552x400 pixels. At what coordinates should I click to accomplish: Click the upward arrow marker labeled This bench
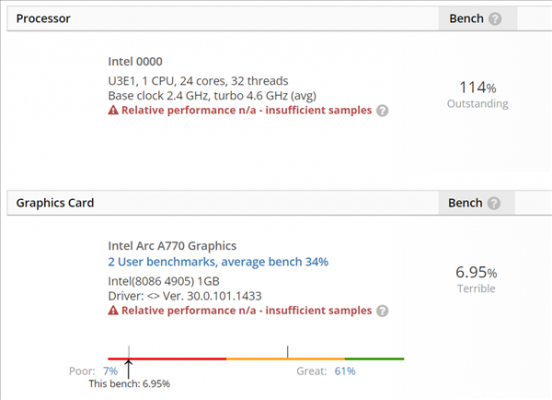coord(129,369)
